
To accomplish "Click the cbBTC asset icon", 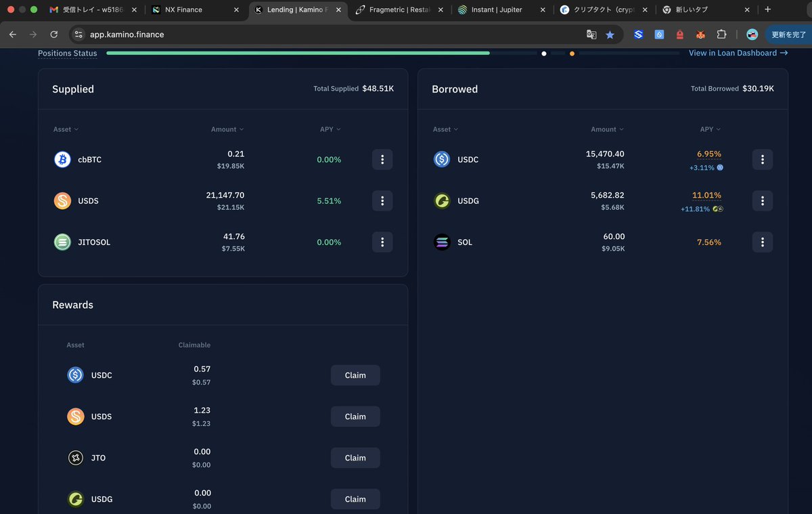I will [x=62, y=159].
